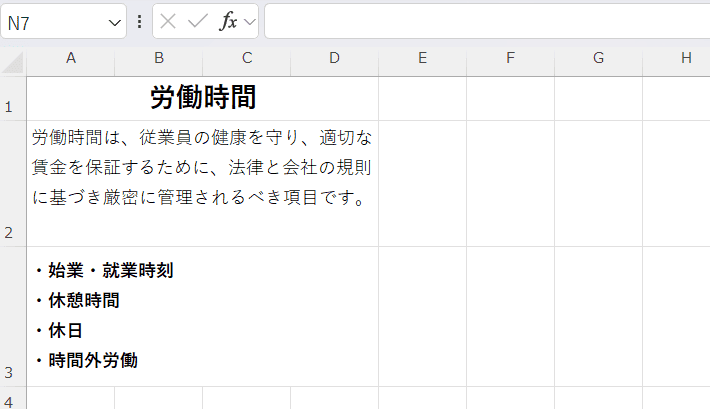Expand the dropdown arrow beside the fx icon
Screen dimensions: 710x409
click(249, 22)
